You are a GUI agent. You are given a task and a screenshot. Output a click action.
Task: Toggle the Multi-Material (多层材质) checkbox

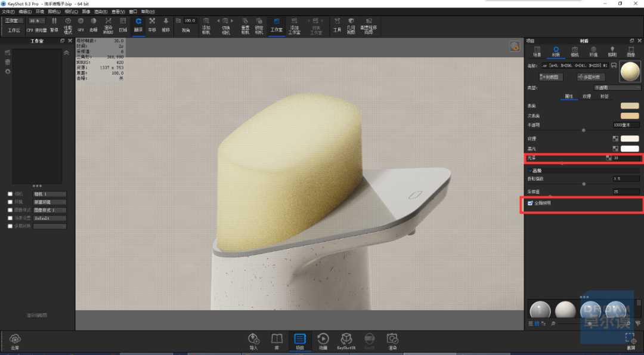click(x=10, y=226)
